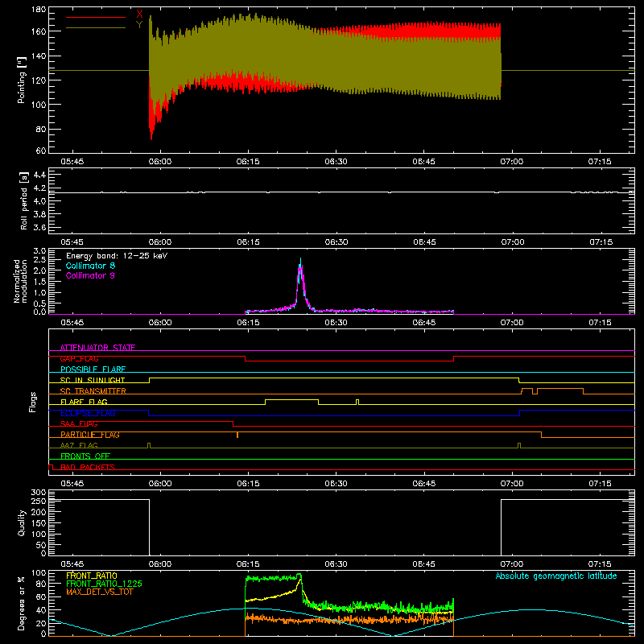The image size is (644, 644).
Task: Click the FRONTS_OFF label
Action: click(85, 456)
